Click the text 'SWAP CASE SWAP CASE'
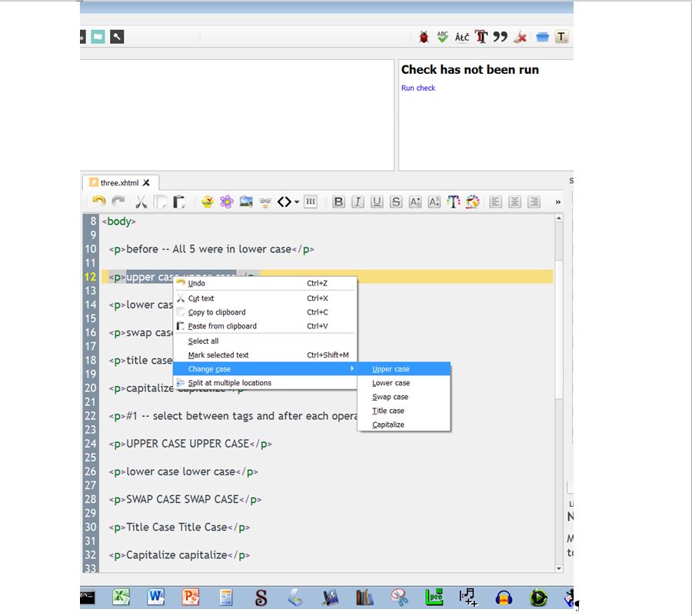 (x=182, y=500)
